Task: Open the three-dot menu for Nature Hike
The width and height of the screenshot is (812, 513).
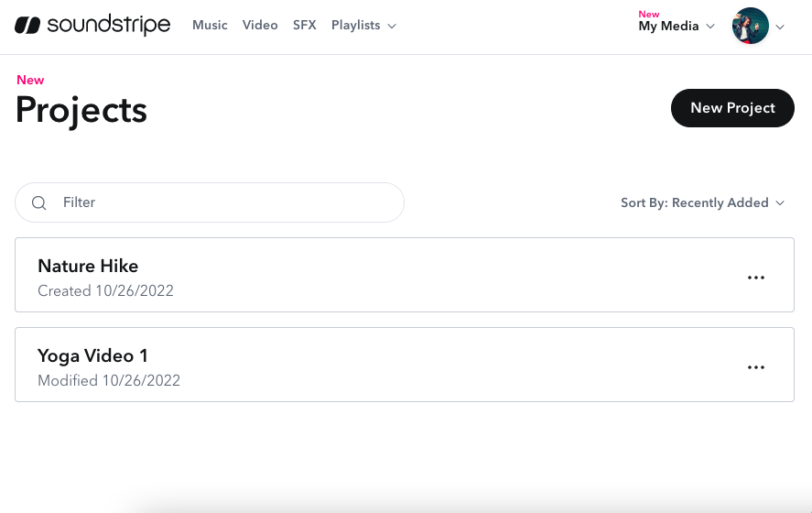Action: 756,278
